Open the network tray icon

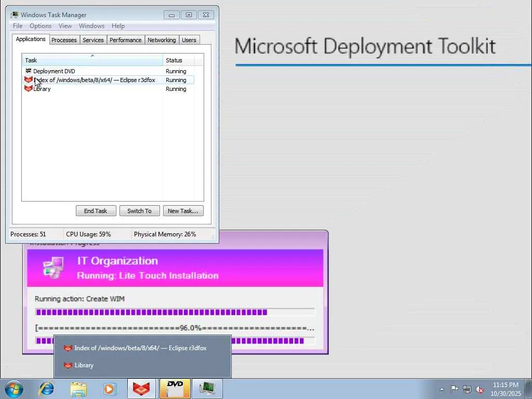467,389
